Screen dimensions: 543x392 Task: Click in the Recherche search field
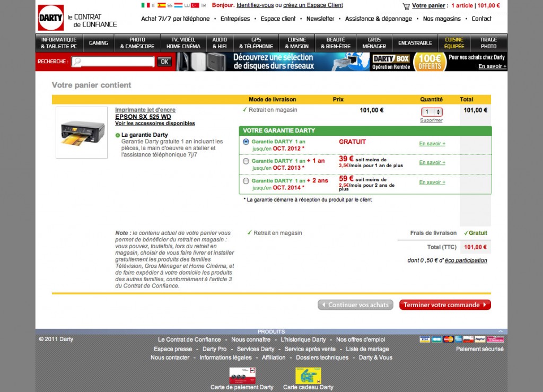tap(113, 62)
